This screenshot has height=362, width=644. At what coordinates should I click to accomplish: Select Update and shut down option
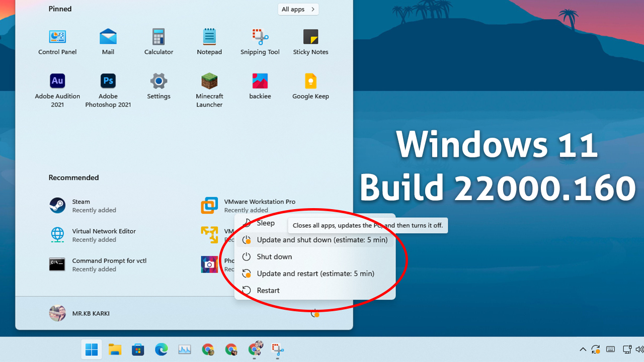315,240
